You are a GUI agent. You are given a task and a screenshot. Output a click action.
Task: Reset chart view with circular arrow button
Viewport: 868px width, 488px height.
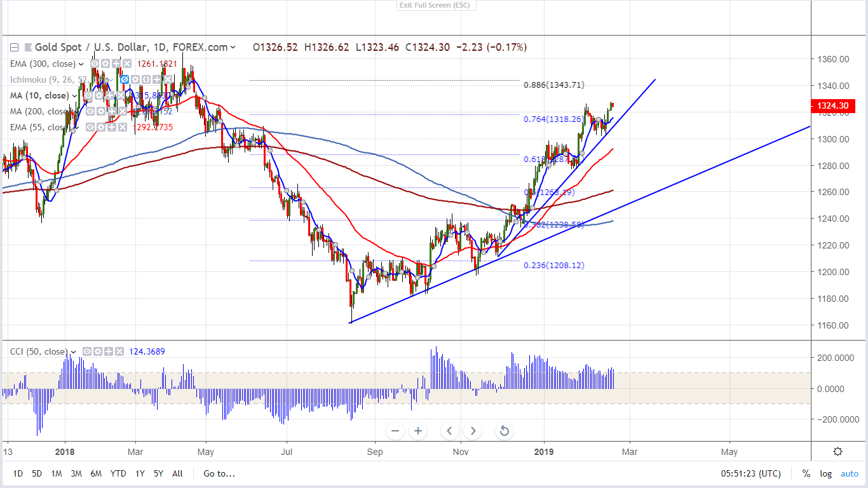tap(505, 431)
